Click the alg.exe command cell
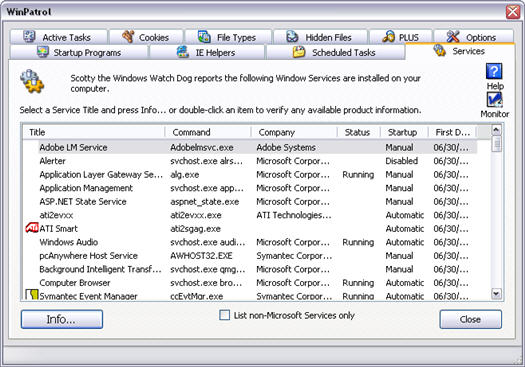The height and width of the screenshot is (367, 525). [184, 174]
